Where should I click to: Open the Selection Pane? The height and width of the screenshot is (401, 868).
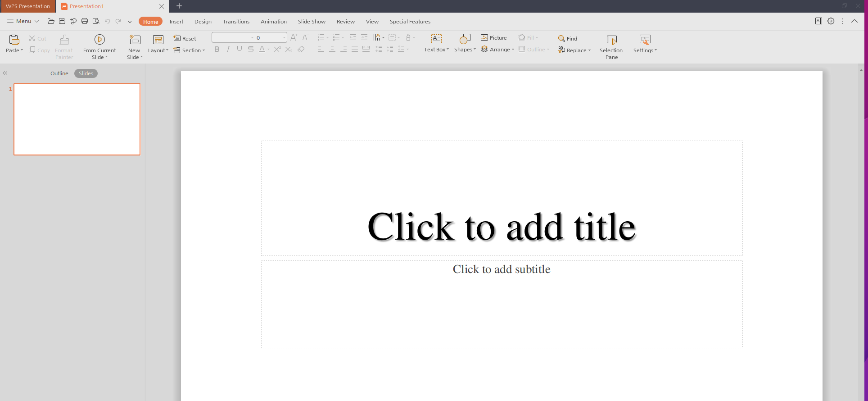click(611, 41)
